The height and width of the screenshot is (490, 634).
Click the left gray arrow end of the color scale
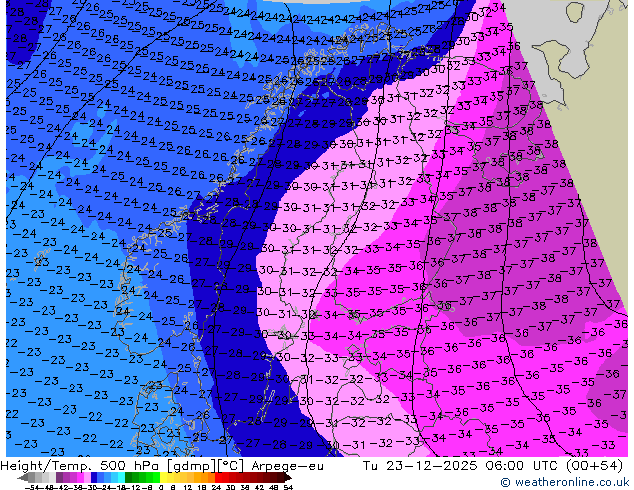(22, 478)
